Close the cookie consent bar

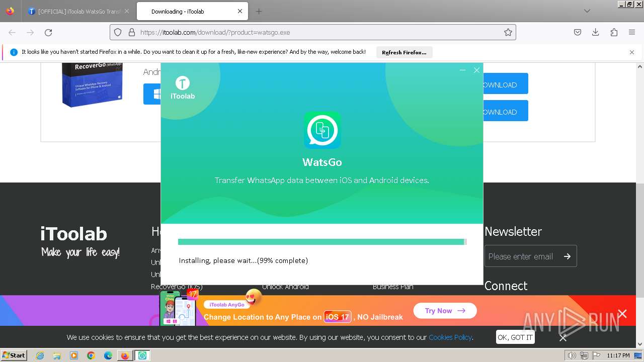tap(563, 338)
